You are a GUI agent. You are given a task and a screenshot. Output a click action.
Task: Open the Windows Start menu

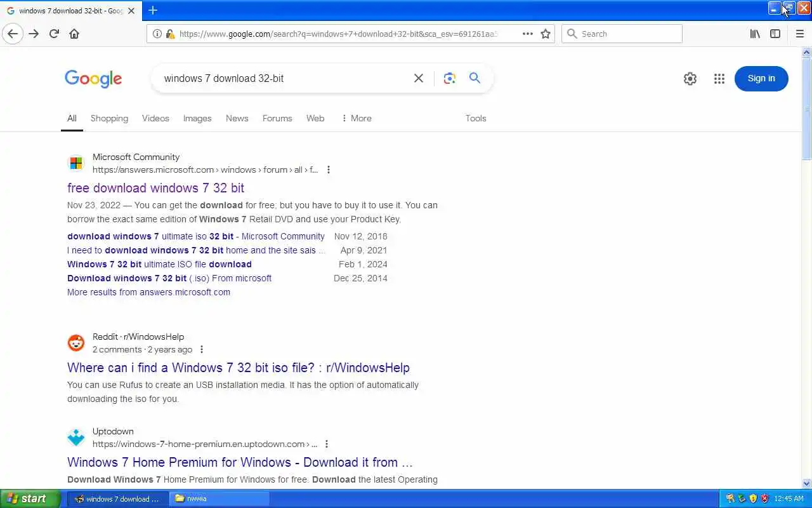[30, 498]
